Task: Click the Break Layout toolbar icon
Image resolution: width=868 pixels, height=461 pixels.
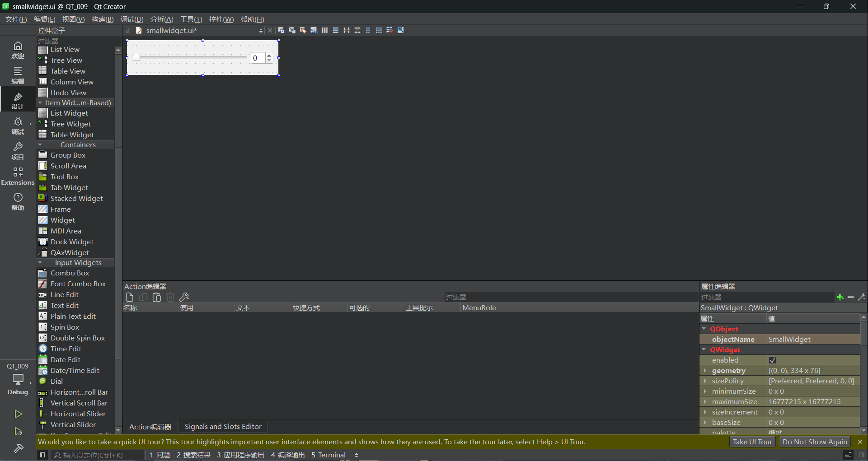Action: tap(389, 30)
